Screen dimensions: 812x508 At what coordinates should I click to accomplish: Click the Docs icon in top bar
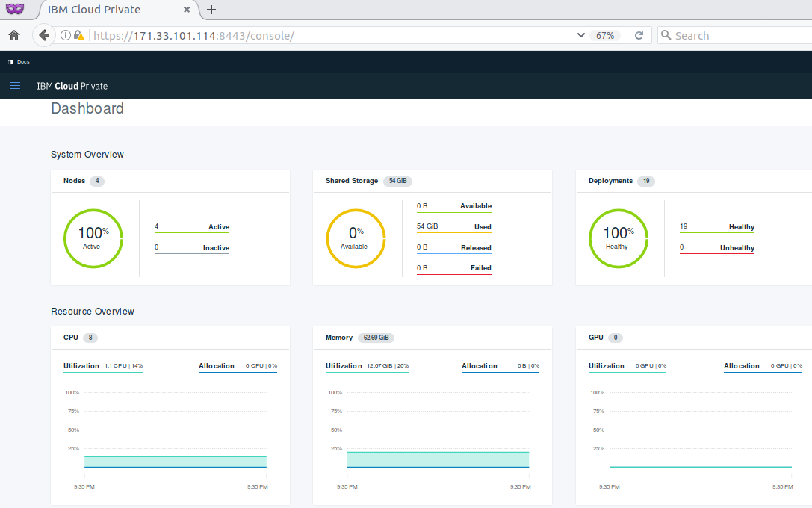pyautogui.click(x=11, y=61)
